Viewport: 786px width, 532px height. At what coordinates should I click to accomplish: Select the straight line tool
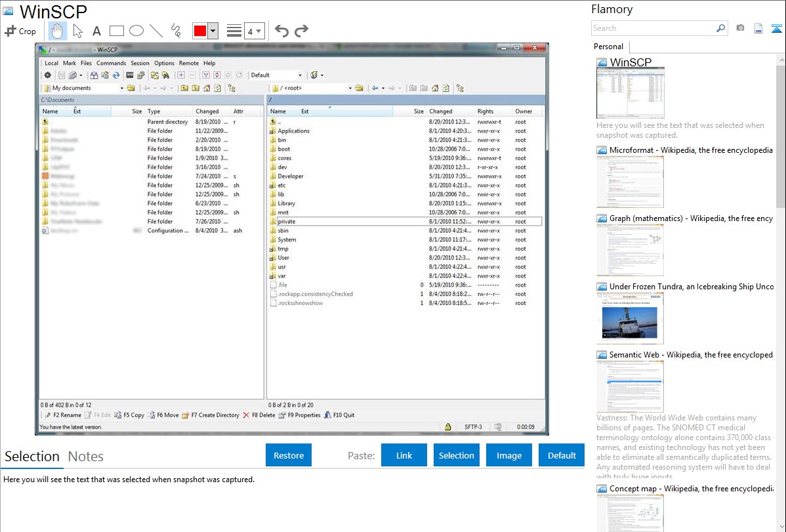[x=156, y=31]
